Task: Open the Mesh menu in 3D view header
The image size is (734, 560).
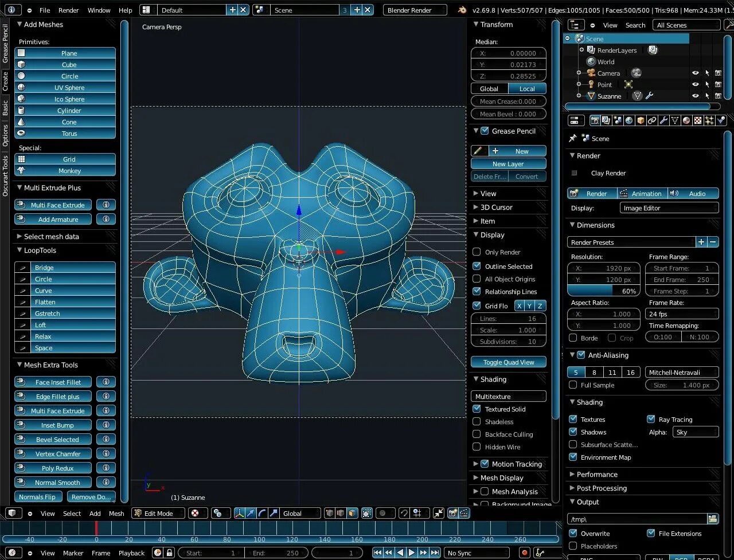Action: pyautogui.click(x=116, y=513)
